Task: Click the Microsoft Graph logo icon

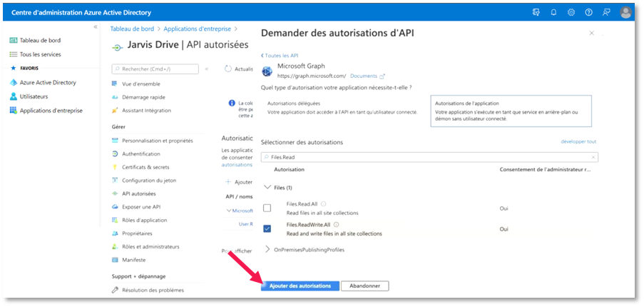Action: point(267,71)
